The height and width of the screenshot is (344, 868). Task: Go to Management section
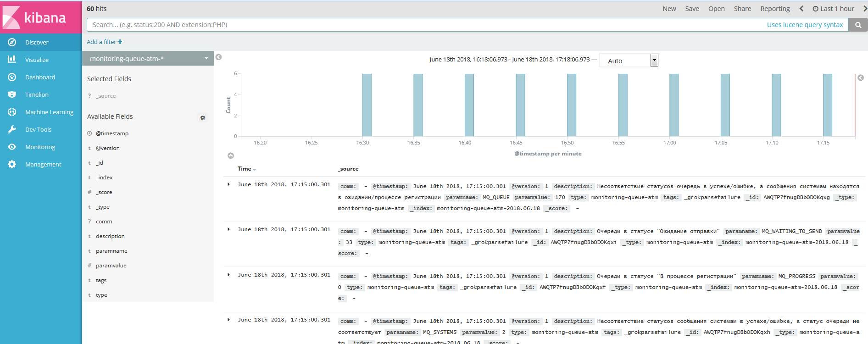tap(43, 164)
